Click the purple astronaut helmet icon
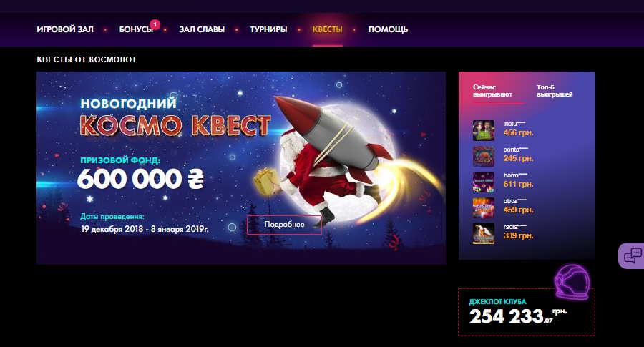 [572, 282]
